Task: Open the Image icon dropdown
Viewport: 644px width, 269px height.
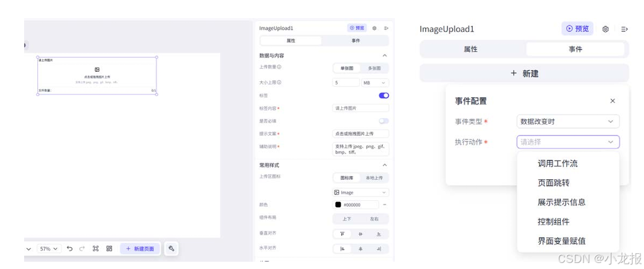Action: pyautogui.click(x=361, y=192)
